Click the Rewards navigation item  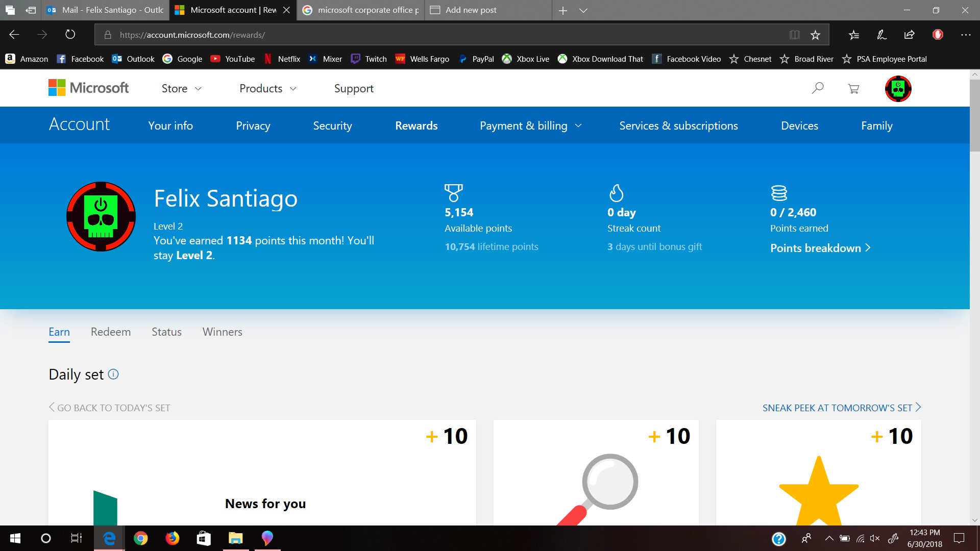(416, 125)
